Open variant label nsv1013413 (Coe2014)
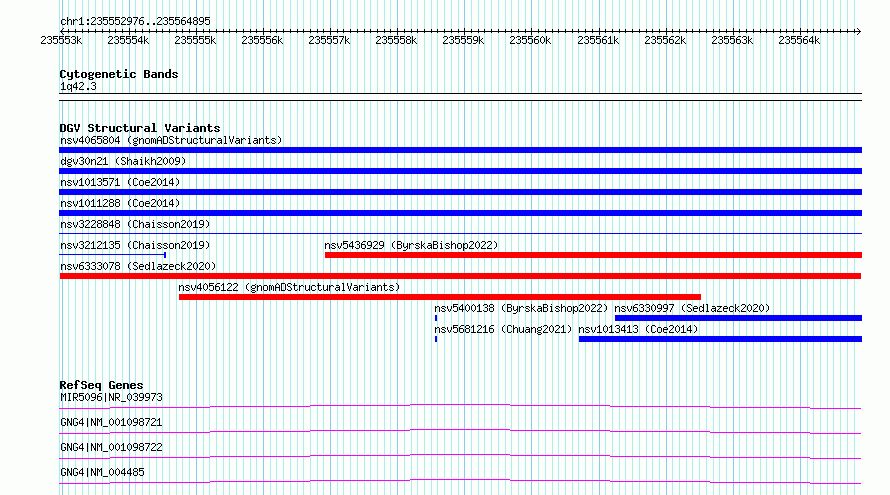 pyautogui.click(x=638, y=329)
